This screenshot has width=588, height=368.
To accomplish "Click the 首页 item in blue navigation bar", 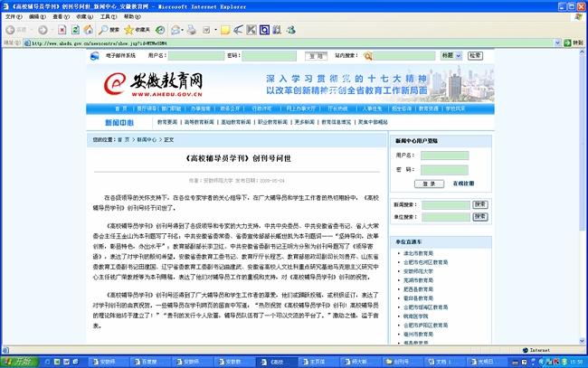I will coord(120,109).
